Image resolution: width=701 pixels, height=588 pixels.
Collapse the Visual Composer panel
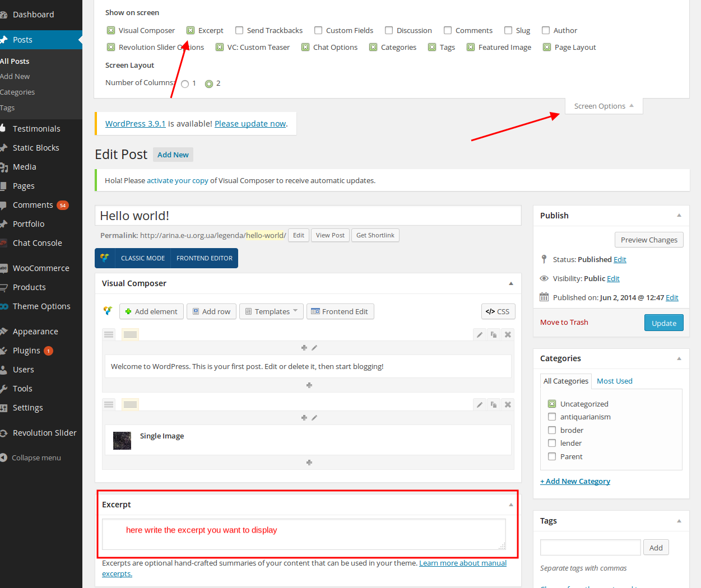point(511,283)
